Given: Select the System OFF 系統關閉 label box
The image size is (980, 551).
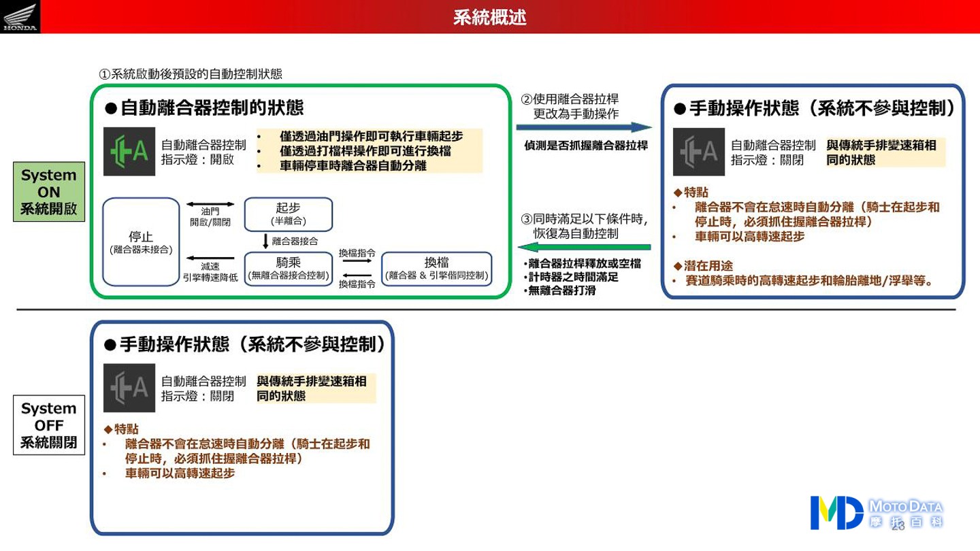Looking at the screenshot, I should pos(49,425).
